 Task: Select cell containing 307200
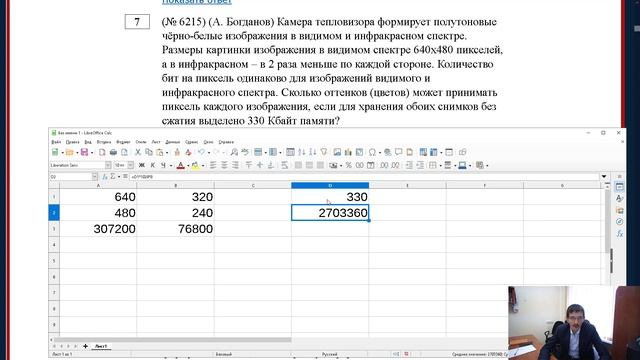click(x=98, y=229)
